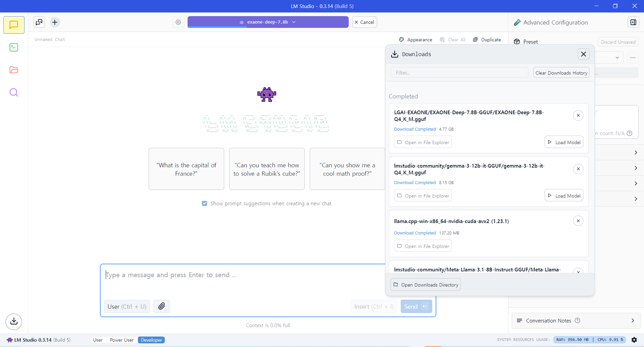Open Appearance options
Image resolution: width=644 pixels, height=347 pixels.
(x=415, y=40)
